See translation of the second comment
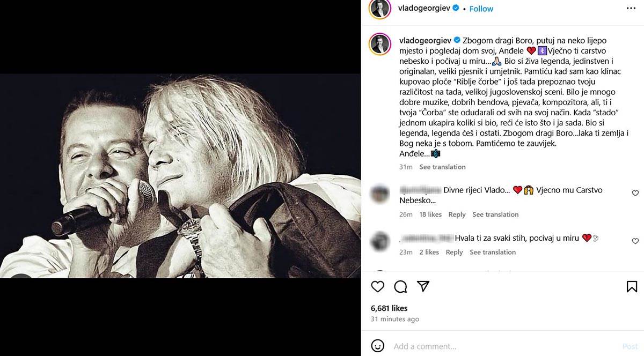The width and height of the screenshot is (644, 356). pos(493,252)
